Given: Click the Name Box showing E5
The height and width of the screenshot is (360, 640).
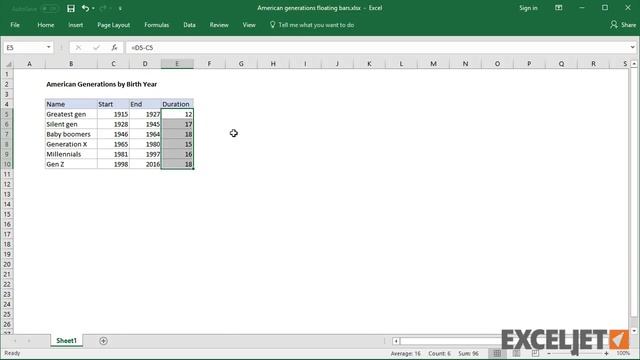Looking at the screenshot, I should 24,47.
